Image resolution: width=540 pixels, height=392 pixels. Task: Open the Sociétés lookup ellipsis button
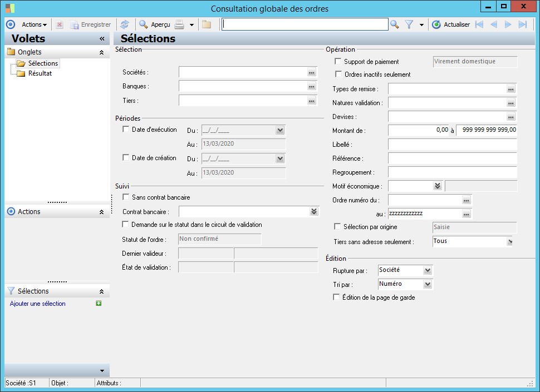pyautogui.click(x=312, y=73)
